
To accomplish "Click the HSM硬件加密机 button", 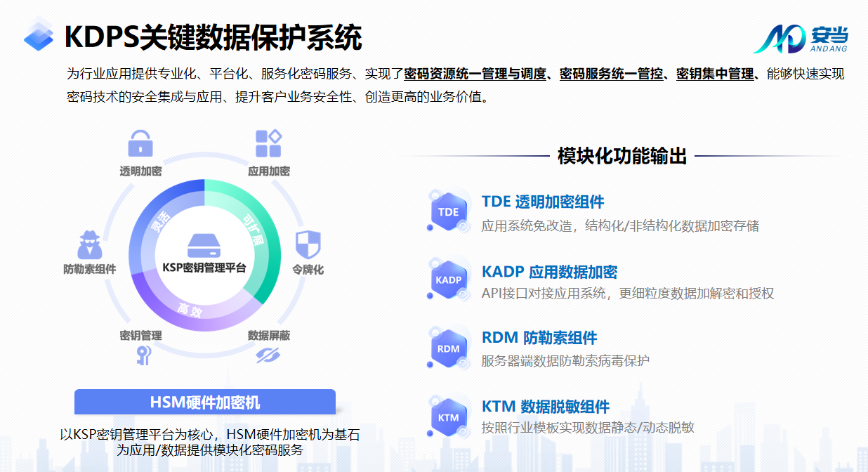I will 205,402.
